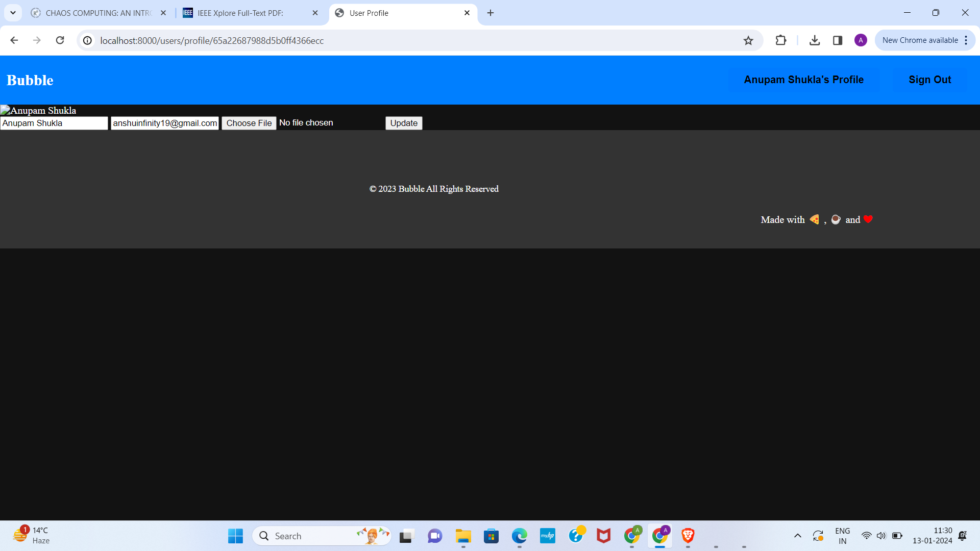This screenshot has height=551, width=980.
Task: View site information icon
Action: point(88,40)
